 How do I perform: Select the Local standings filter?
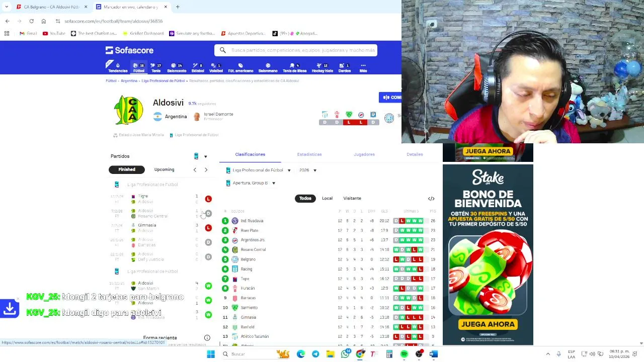click(x=327, y=199)
